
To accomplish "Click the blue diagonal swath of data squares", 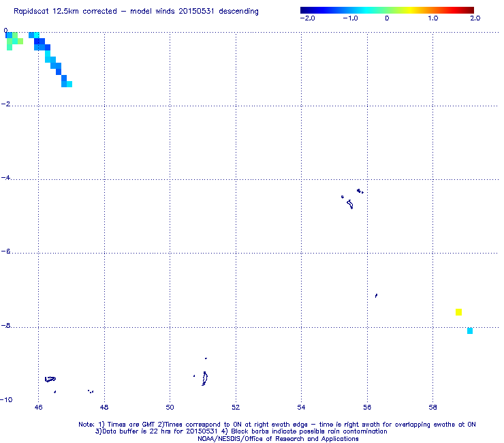I will point(50,59).
